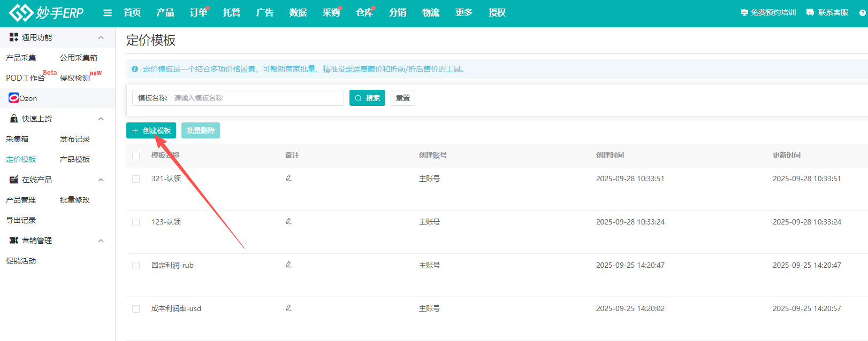Select the checkbox for 固定利润-rub row
The width and height of the screenshot is (868, 341).
pyautogui.click(x=136, y=266)
